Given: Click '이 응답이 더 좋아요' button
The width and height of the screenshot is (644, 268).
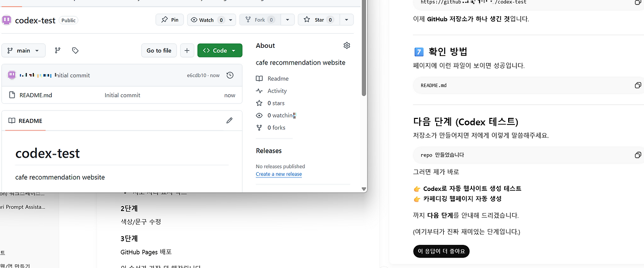Looking at the screenshot, I should 441,251.
